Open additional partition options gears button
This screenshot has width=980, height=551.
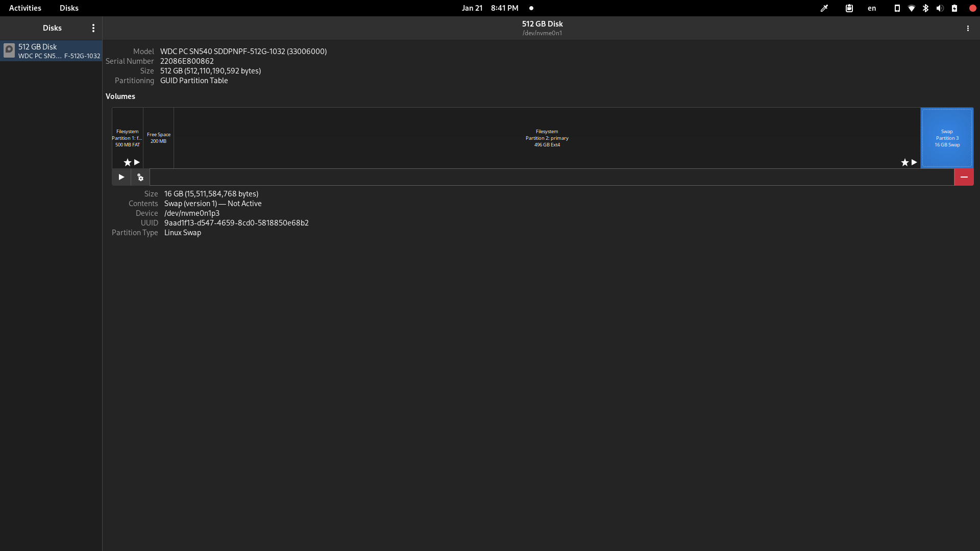point(140,177)
